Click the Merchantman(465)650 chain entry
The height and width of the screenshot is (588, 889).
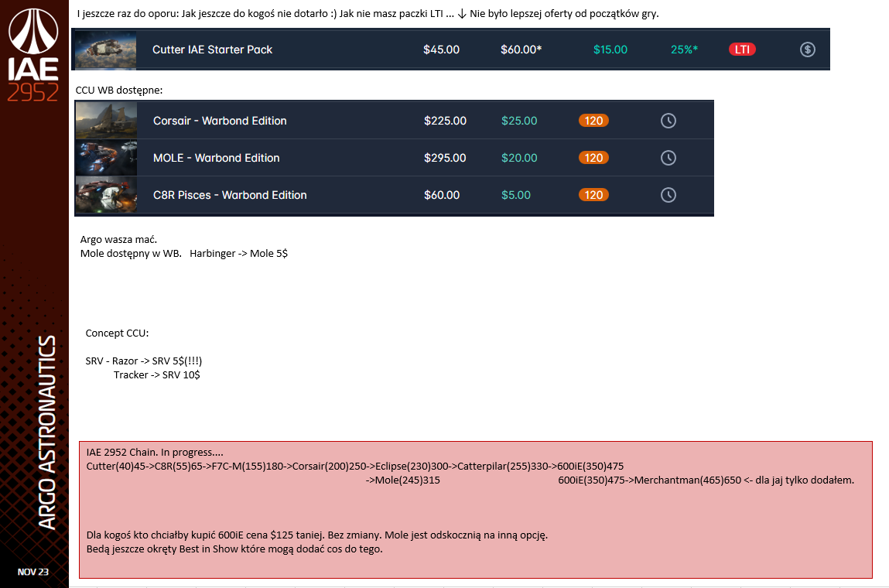click(x=688, y=480)
